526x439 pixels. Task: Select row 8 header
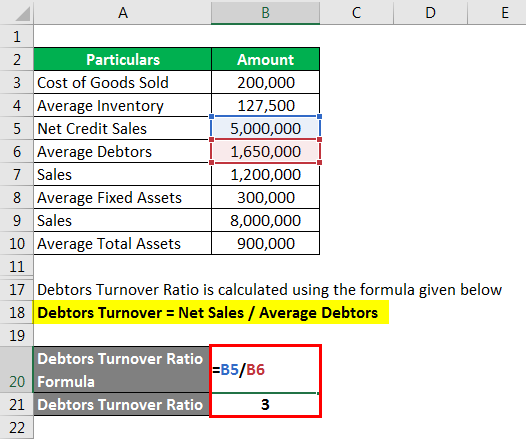[x=17, y=197]
